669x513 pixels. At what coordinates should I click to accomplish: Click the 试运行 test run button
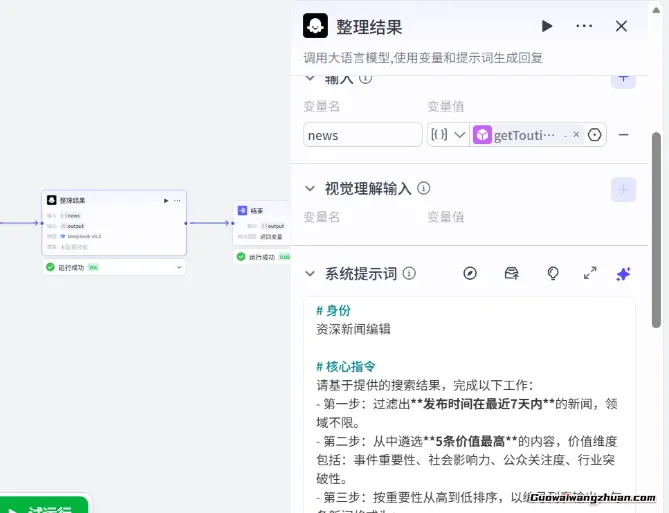(44, 505)
